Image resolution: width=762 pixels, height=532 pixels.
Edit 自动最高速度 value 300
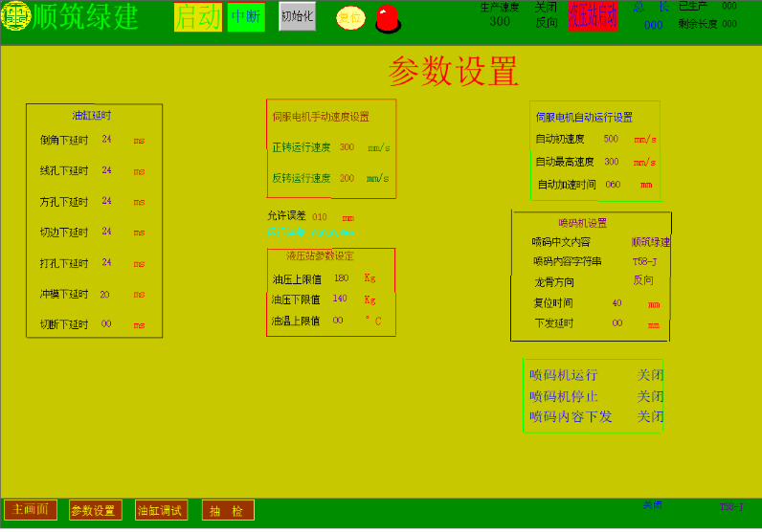point(612,162)
